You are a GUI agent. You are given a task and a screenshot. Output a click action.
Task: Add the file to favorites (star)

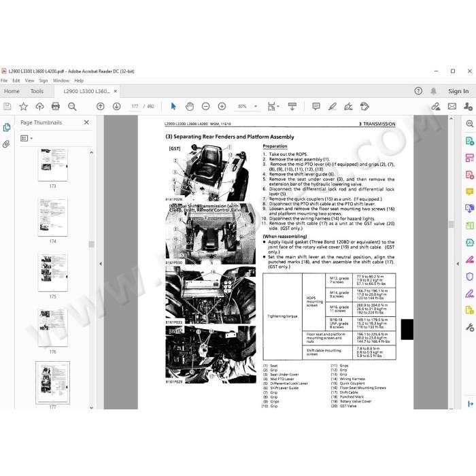tap(23, 106)
